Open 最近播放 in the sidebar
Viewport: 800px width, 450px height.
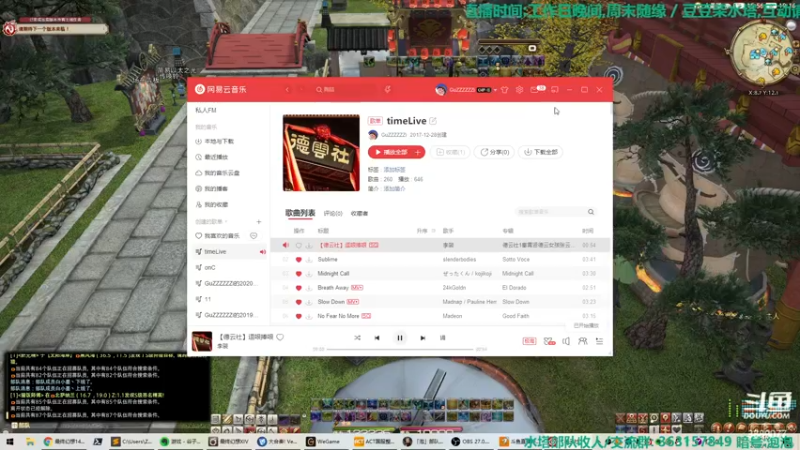[x=216, y=157]
